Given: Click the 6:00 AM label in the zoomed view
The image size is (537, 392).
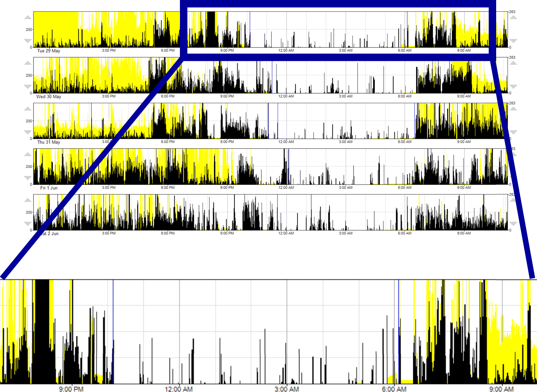Looking at the screenshot, I should click(x=394, y=389).
